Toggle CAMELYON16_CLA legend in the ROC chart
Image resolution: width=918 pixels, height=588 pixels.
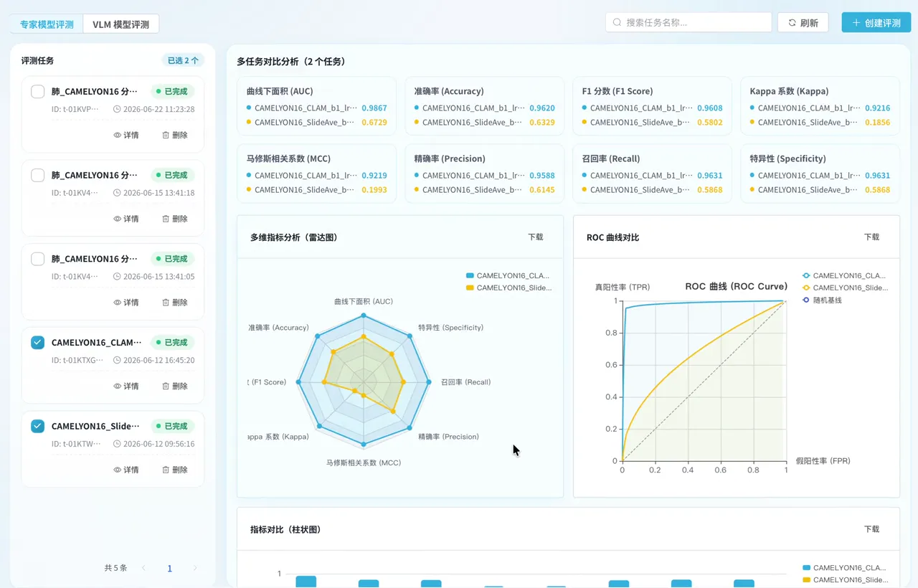click(844, 275)
